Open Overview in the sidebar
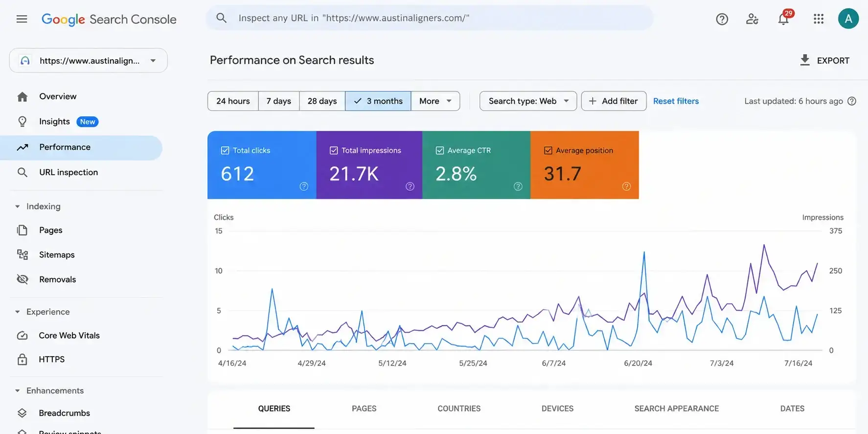868x434 pixels. point(81,96)
